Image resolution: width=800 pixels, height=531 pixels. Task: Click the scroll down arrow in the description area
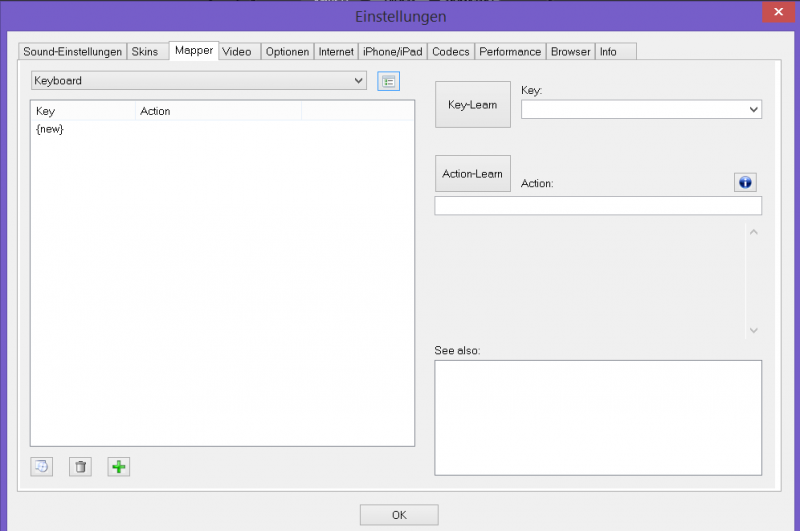[754, 331]
